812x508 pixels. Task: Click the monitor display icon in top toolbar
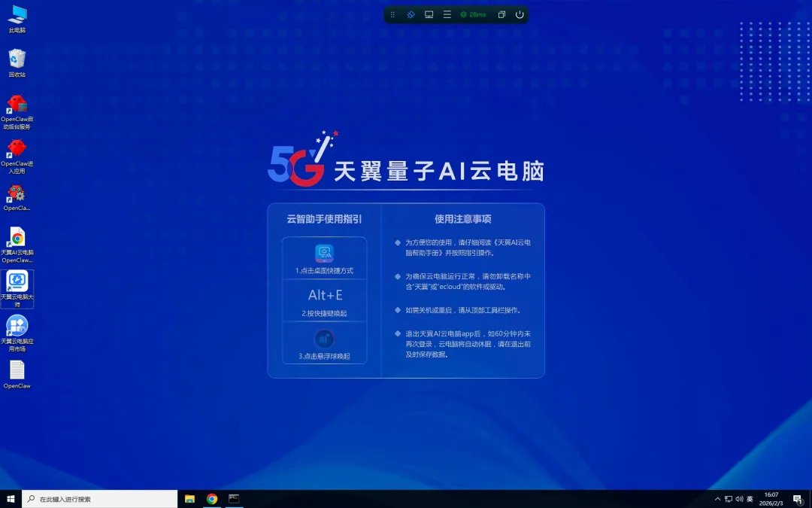[429, 14]
